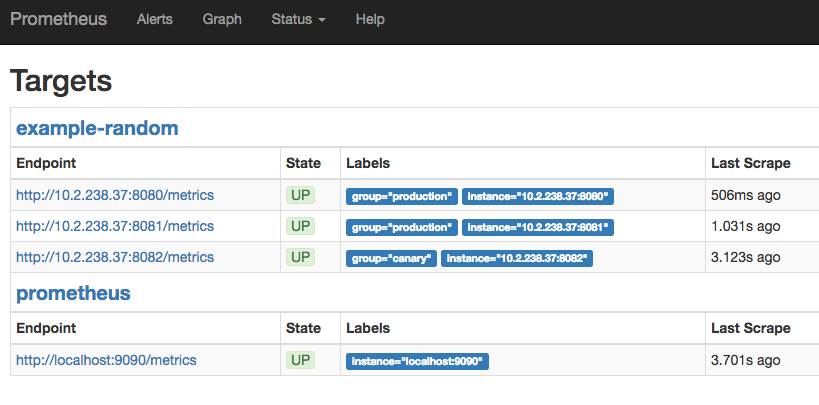819x405 pixels.
Task: Click Endpoint column header in example-random table
Action: (x=46, y=164)
